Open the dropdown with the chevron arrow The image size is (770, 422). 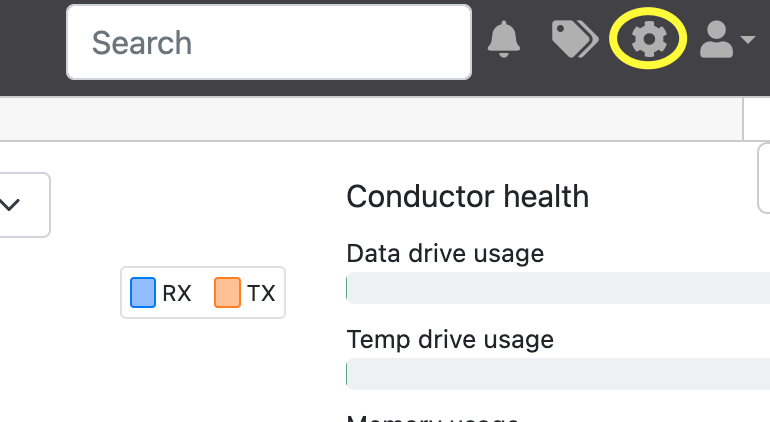tap(12, 205)
